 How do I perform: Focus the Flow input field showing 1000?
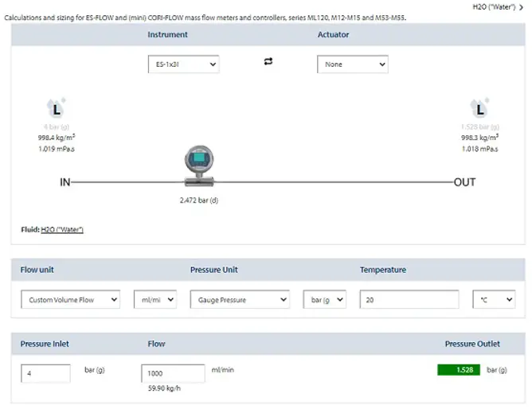(173, 373)
